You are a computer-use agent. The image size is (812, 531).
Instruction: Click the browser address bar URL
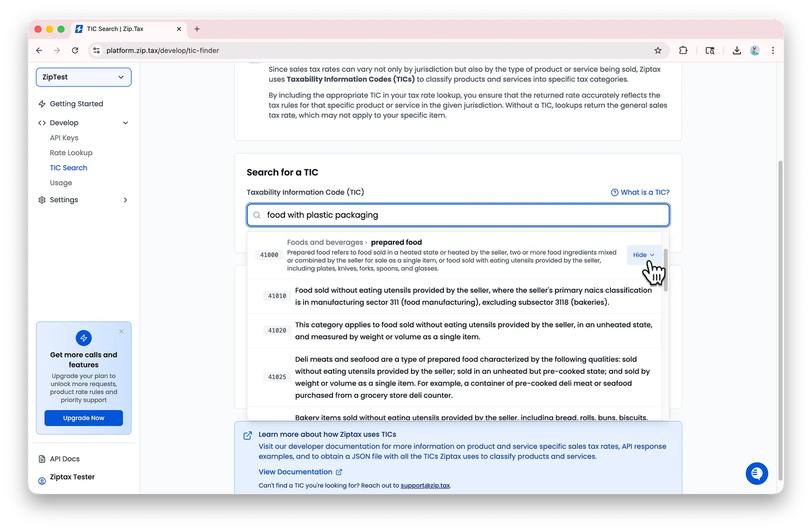point(163,50)
